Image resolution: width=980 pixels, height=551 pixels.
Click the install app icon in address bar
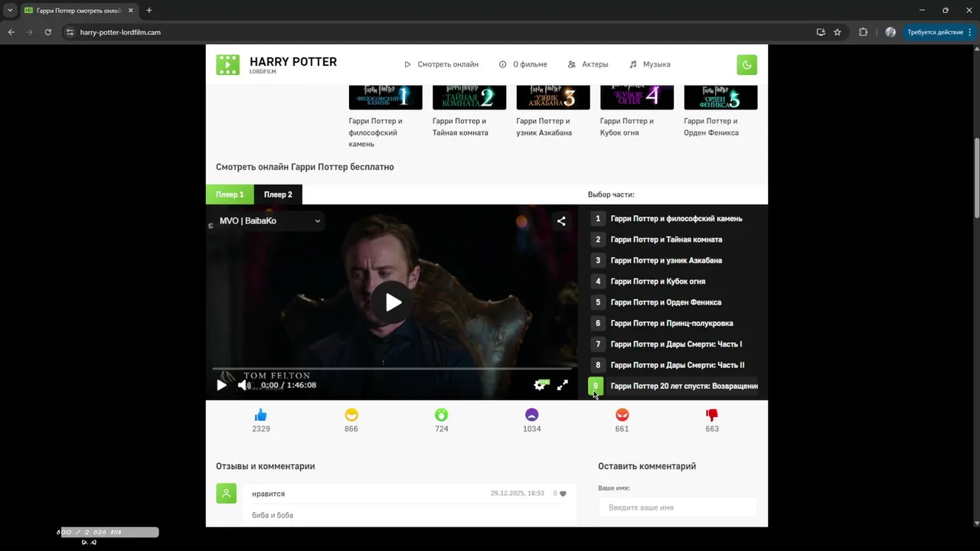click(821, 32)
